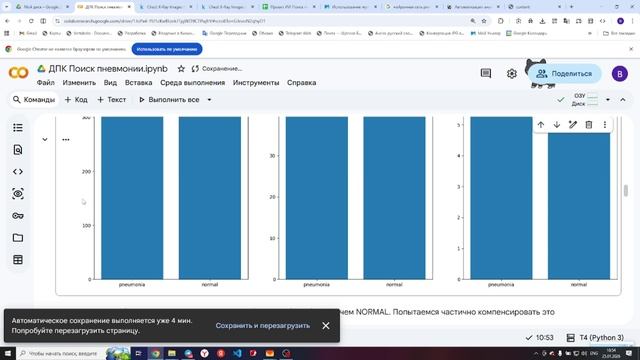This screenshot has width=640, height=360.
Task: Open the Изменить menu
Action: tap(79, 83)
